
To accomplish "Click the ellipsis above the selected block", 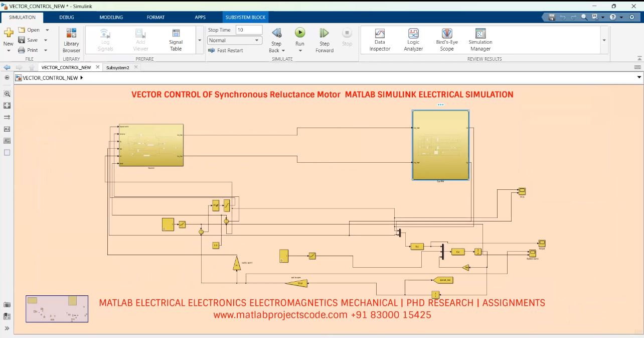I will point(440,105).
